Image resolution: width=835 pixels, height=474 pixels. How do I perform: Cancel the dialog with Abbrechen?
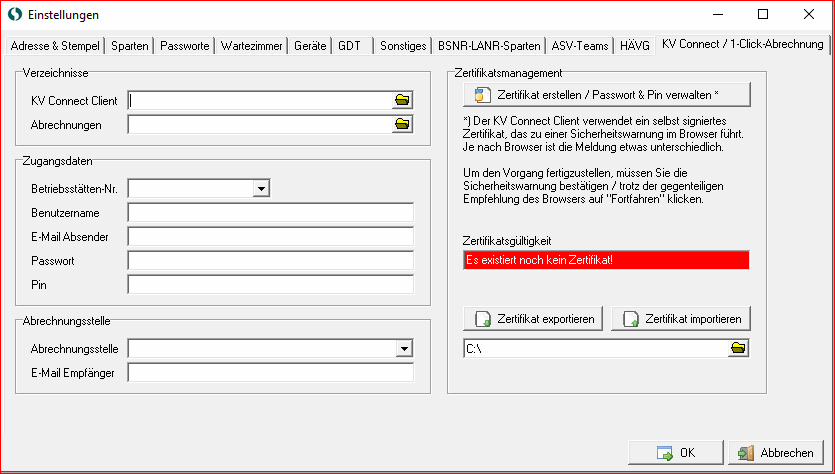776,453
